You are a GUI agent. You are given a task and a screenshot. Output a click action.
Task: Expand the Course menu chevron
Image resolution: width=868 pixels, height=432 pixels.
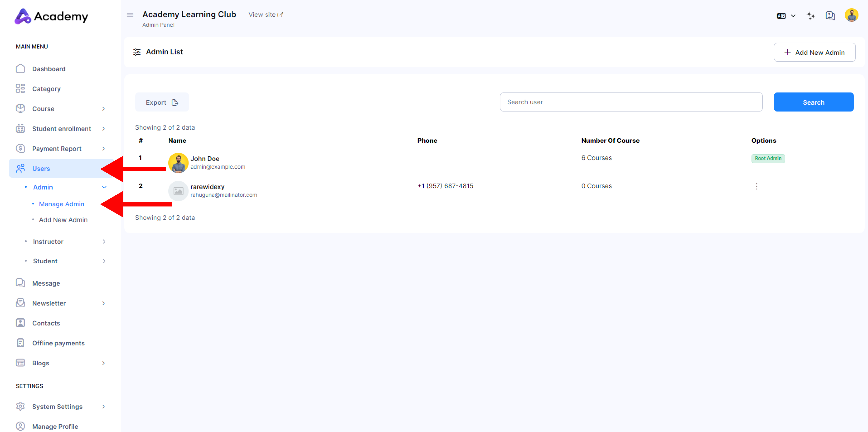tap(103, 109)
